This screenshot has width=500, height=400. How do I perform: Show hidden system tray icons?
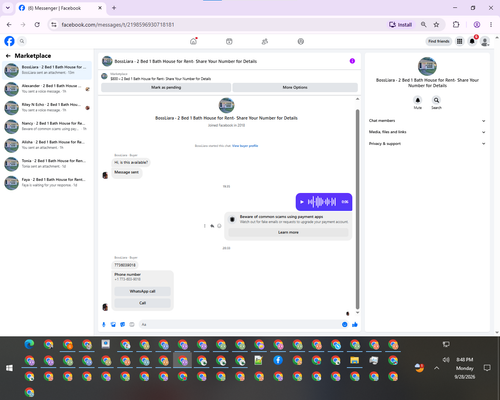pos(436,368)
